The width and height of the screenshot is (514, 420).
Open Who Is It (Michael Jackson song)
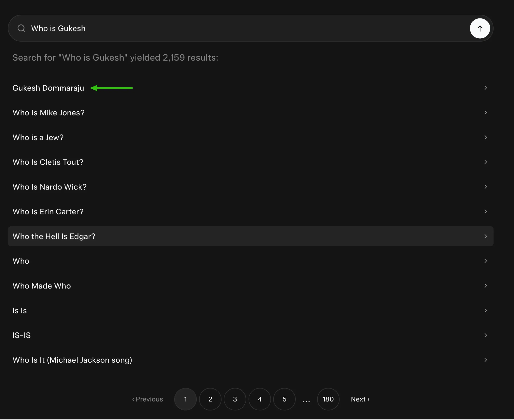[x=72, y=360]
